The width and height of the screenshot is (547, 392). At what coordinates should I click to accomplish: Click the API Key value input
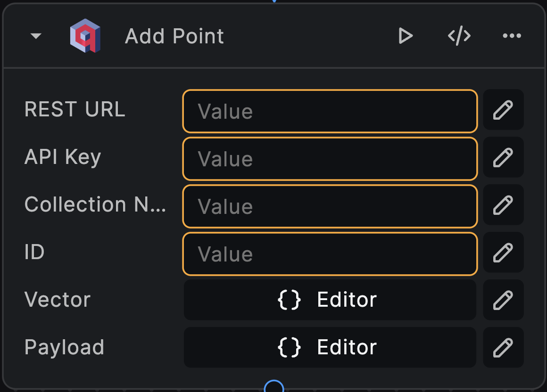(x=330, y=159)
